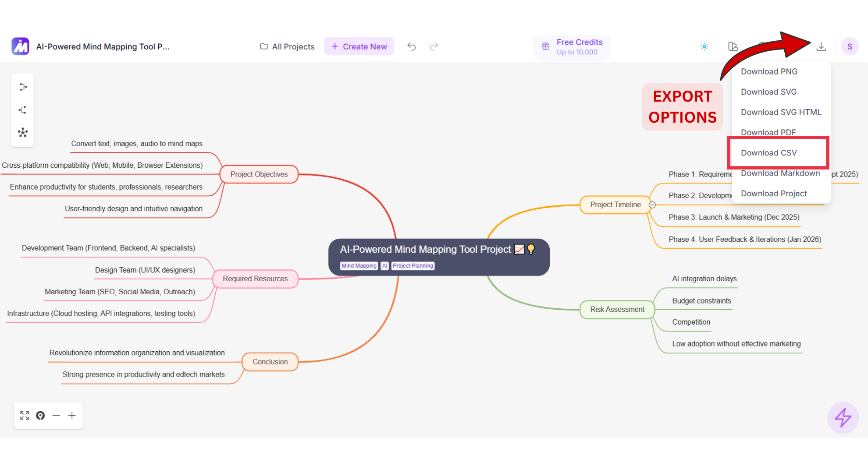Select 'User-friendly design and intuitive navigation'
The width and height of the screenshot is (868, 473).
[134, 208]
